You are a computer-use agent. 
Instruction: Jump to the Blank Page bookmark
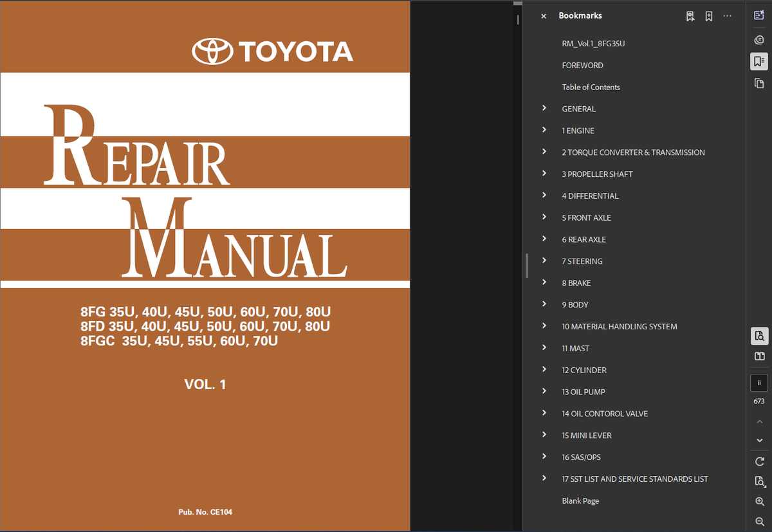[580, 500]
